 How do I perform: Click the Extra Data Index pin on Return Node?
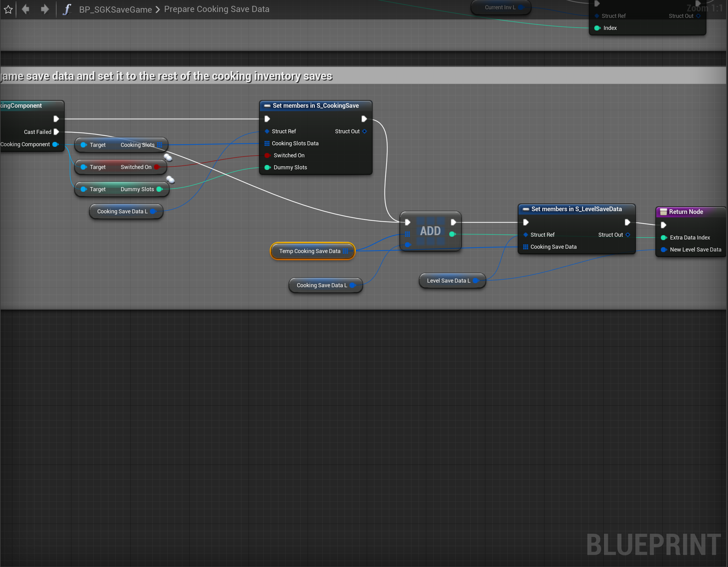click(x=663, y=238)
